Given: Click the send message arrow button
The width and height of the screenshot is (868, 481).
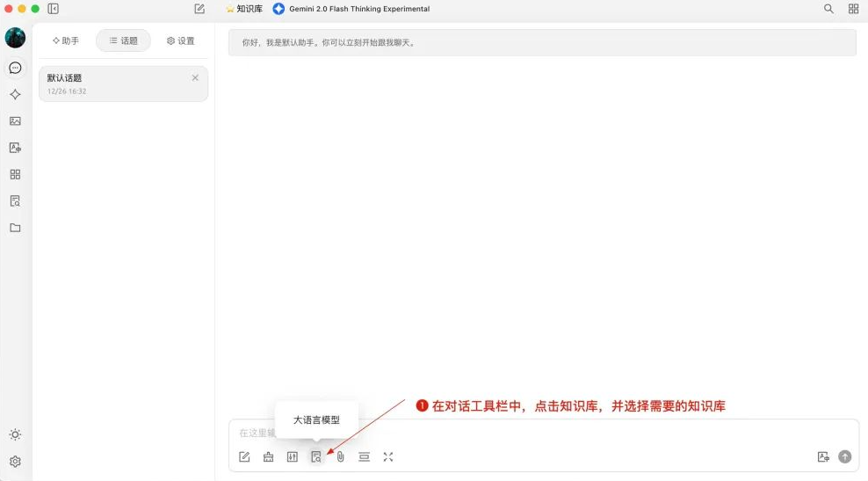Looking at the screenshot, I should pos(845,457).
